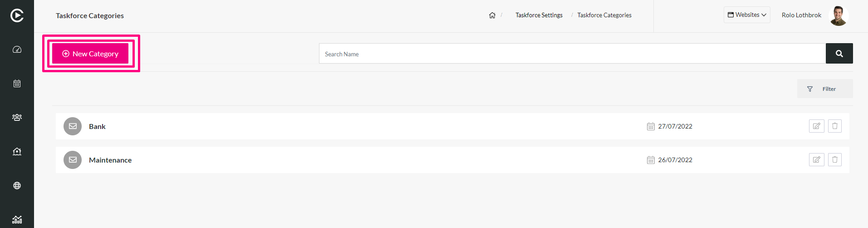Viewport: 868px width, 228px height.
Task: Open the people group icon in sidebar
Action: pos(17,118)
